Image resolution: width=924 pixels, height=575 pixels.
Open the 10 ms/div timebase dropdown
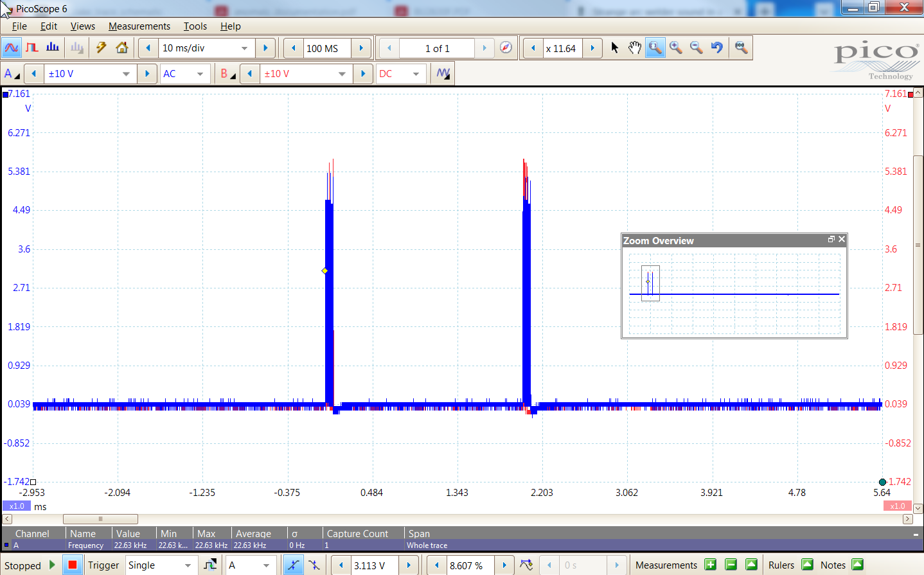(244, 49)
